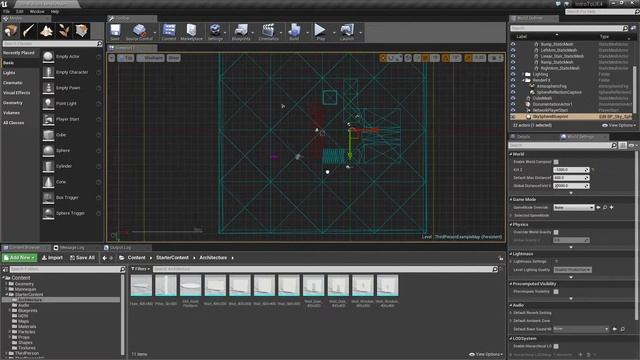This screenshot has height=360, width=640.
Task: Toggle visibility of AtmosphericFog actor
Action: pyautogui.click(x=513, y=86)
